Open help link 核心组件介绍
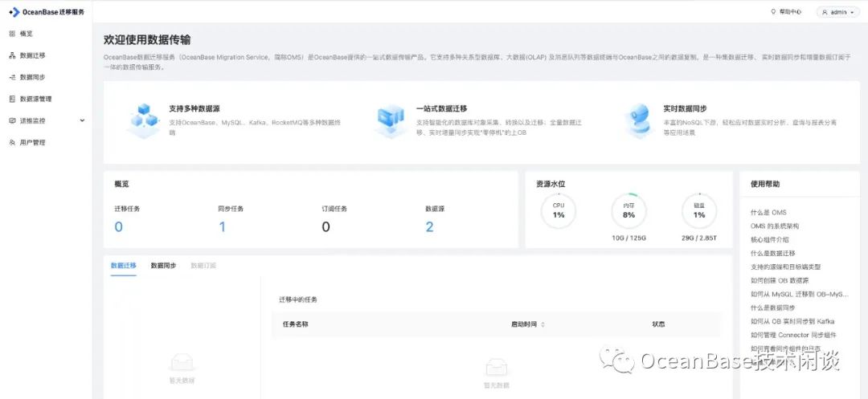The image size is (868, 399). coord(769,240)
